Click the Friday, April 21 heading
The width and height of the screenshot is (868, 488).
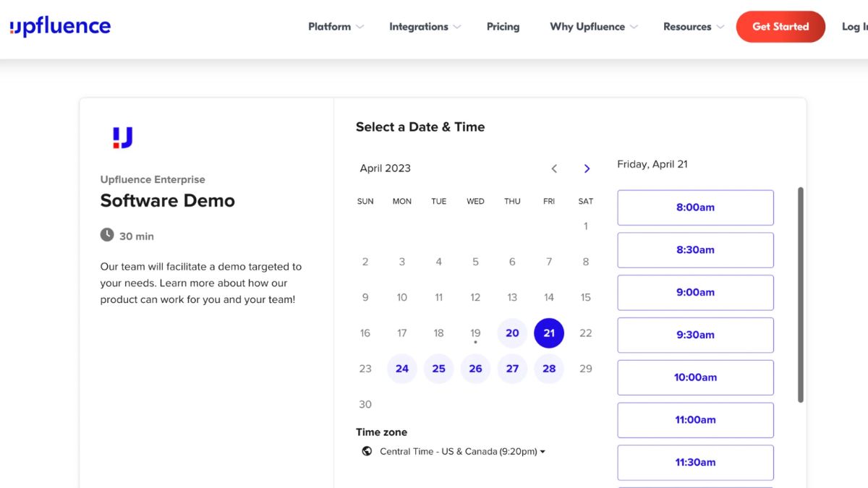tap(652, 164)
